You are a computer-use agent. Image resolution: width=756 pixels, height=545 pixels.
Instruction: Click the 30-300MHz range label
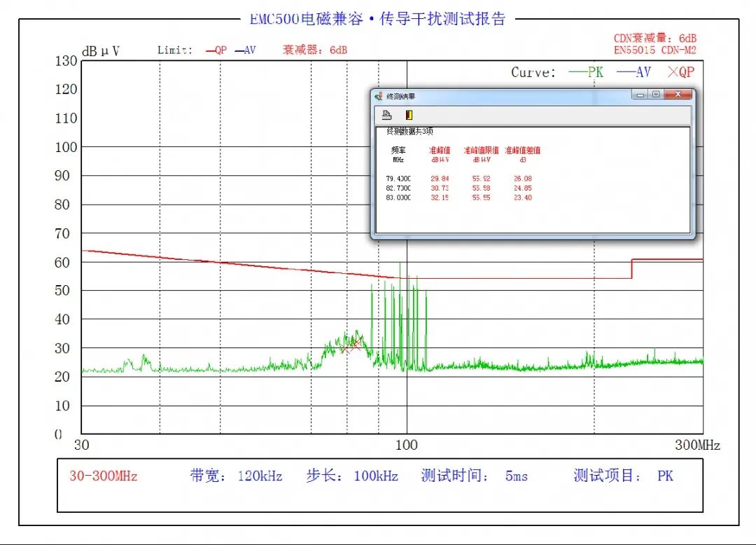103,476
